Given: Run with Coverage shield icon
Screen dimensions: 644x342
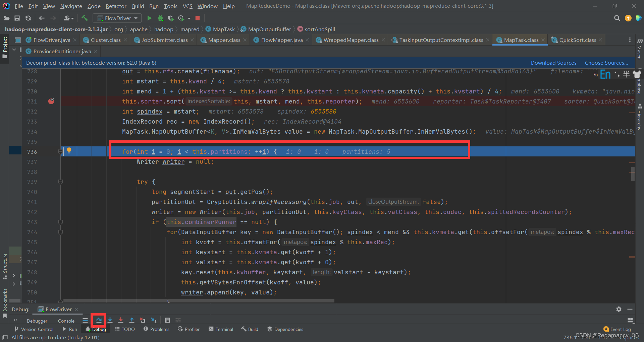Looking at the screenshot, I should [x=171, y=18].
